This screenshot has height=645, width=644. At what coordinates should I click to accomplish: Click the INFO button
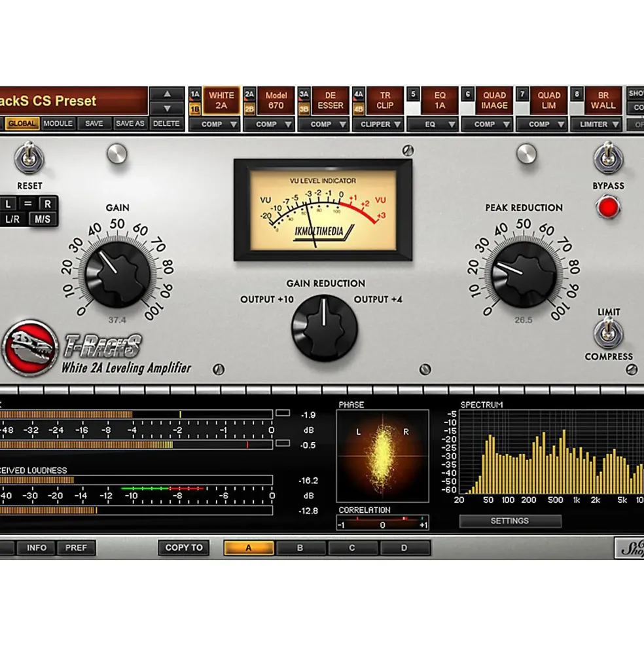pos(37,548)
